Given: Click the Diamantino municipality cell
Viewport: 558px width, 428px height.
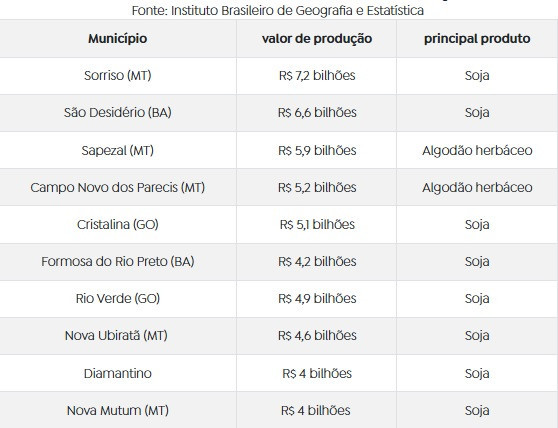Looking at the screenshot, I should (x=117, y=373).
